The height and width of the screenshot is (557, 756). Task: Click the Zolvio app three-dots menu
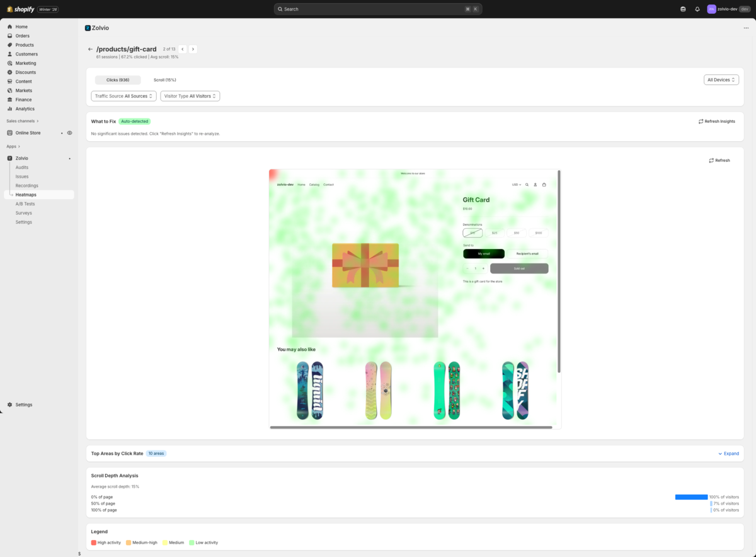tap(746, 28)
